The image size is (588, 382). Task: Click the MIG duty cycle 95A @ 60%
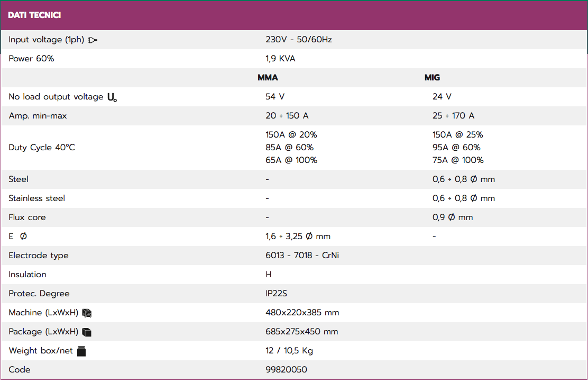[456, 148]
